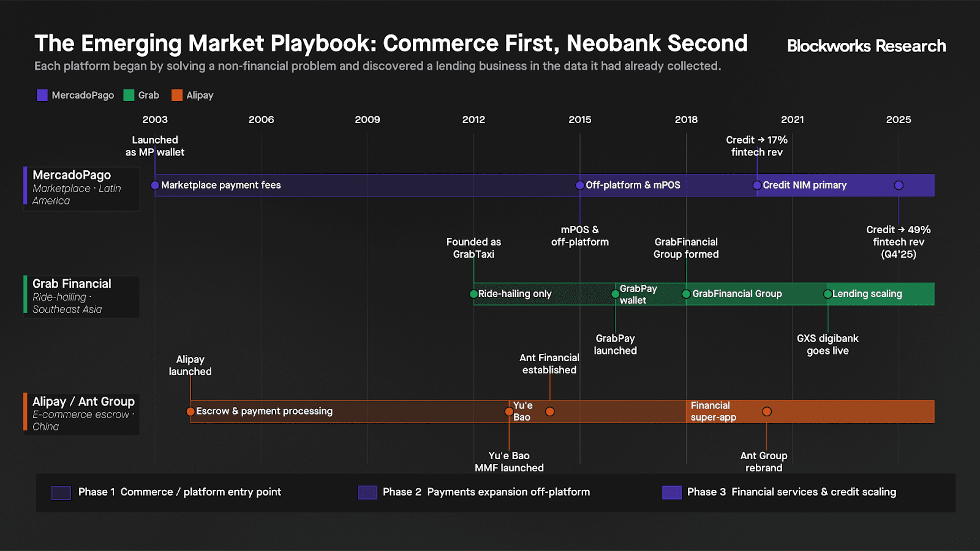Click the Escrow & payment processing dot
The height and width of the screenshot is (551, 980).
point(190,411)
